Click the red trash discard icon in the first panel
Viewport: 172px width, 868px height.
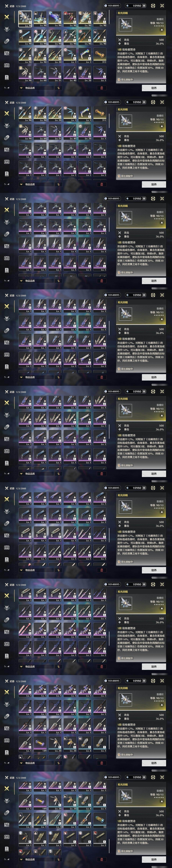(x=102, y=88)
